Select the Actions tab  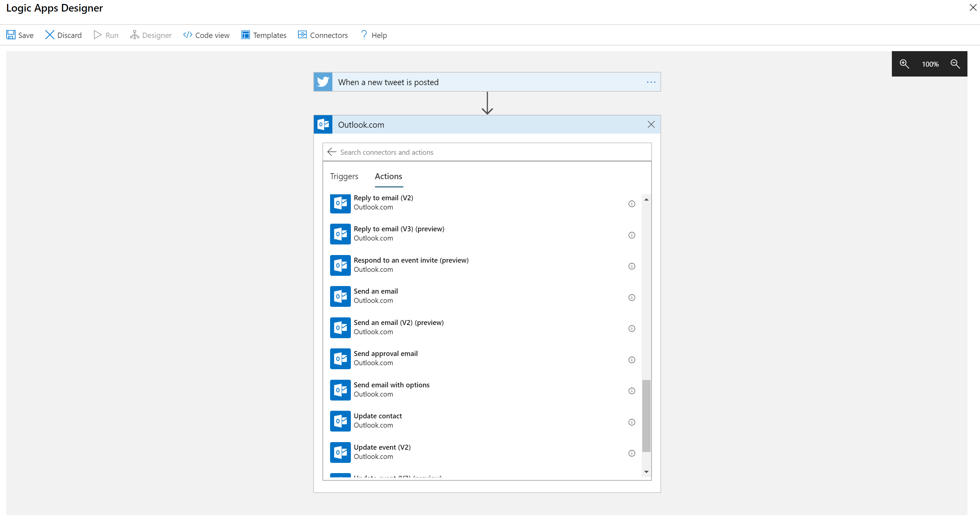388,177
